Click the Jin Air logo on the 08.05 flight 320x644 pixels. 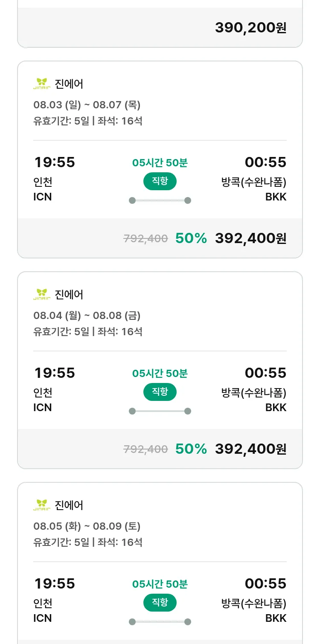[x=42, y=505]
